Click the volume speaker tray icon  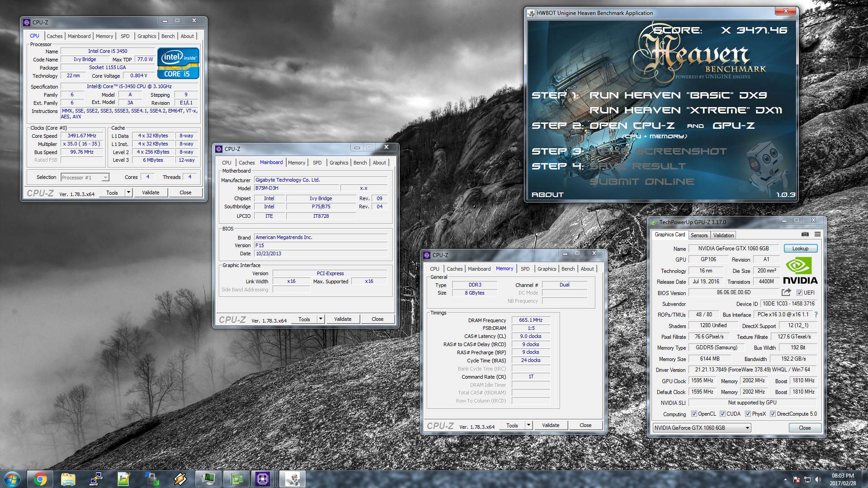click(x=817, y=479)
